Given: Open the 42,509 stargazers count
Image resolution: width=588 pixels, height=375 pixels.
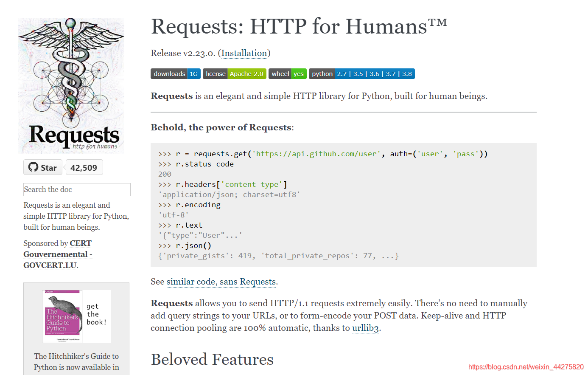Looking at the screenshot, I should [84, 167].
